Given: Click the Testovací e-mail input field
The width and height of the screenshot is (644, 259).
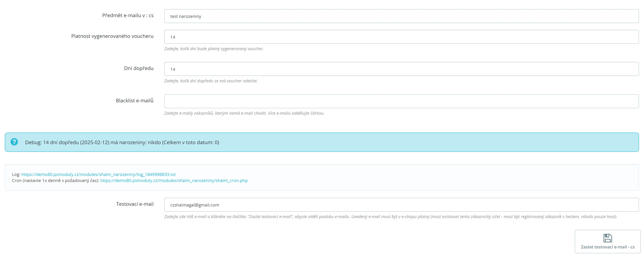Looking at the screenshot, I should coord(401,205).
